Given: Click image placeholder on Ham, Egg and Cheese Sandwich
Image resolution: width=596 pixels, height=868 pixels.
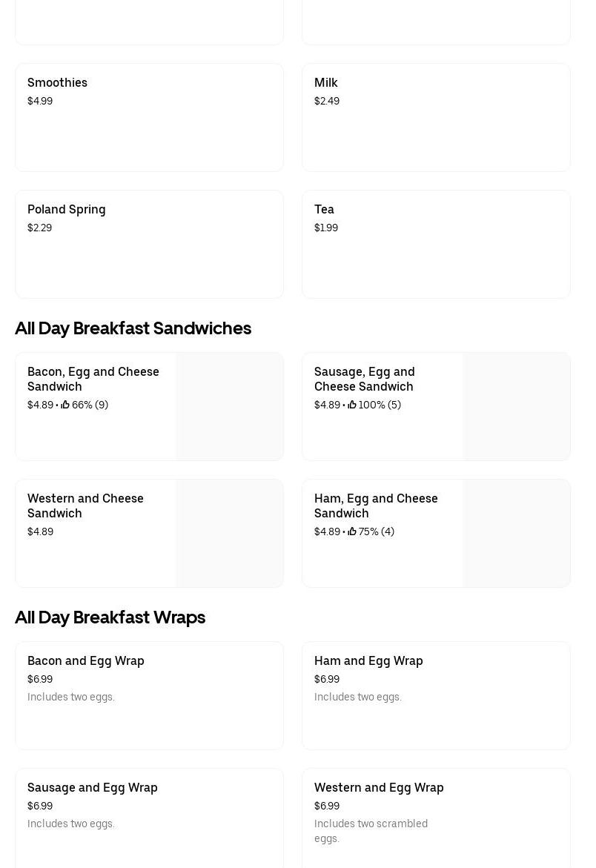Looking at the screenshot, I should click(516, 533).
